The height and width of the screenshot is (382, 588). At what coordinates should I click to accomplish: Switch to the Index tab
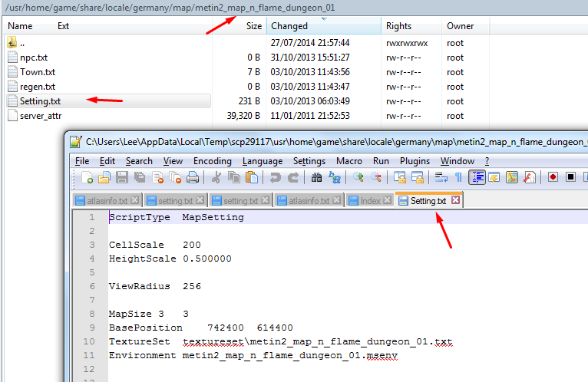point(369,201)
